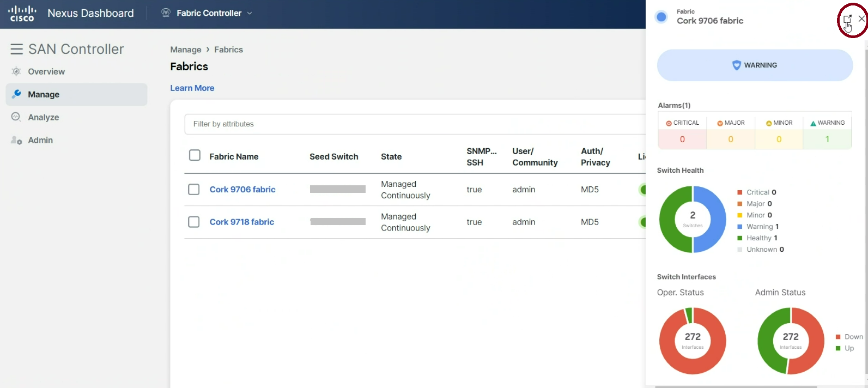Image resolution: width=868 pixels, height=388 pixels.
Task: Select all fabrics with header checkbox
Action: [x=195, y=155]
